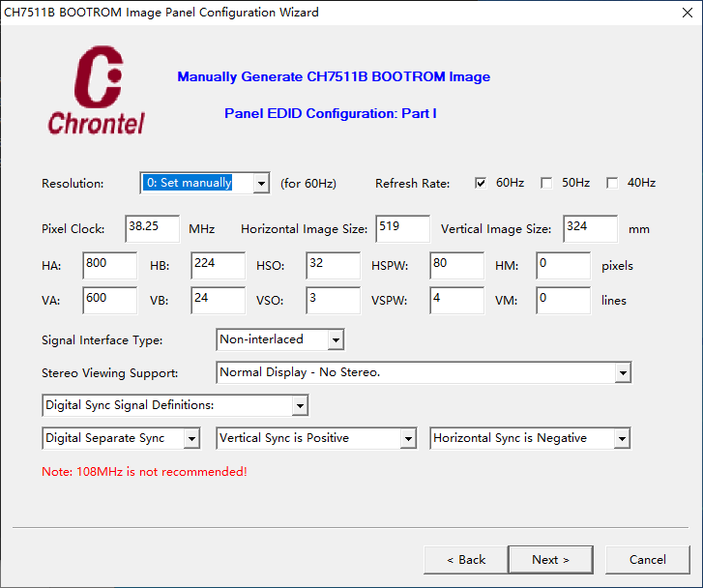Go back with the Back button
703x588 pixels.
[x=466, y=560]
